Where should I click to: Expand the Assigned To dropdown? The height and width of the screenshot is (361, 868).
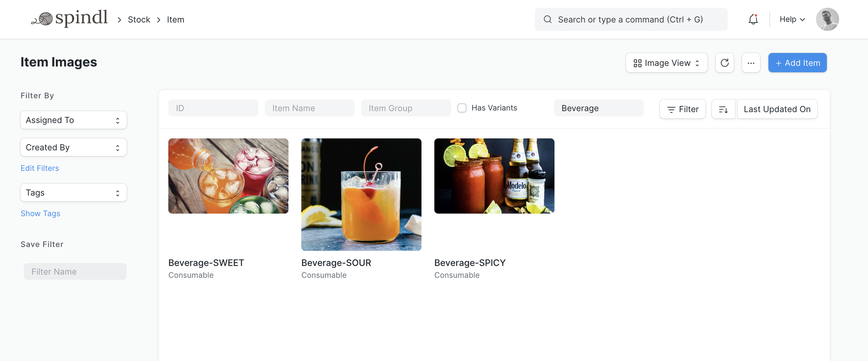[x=73, y=120]
